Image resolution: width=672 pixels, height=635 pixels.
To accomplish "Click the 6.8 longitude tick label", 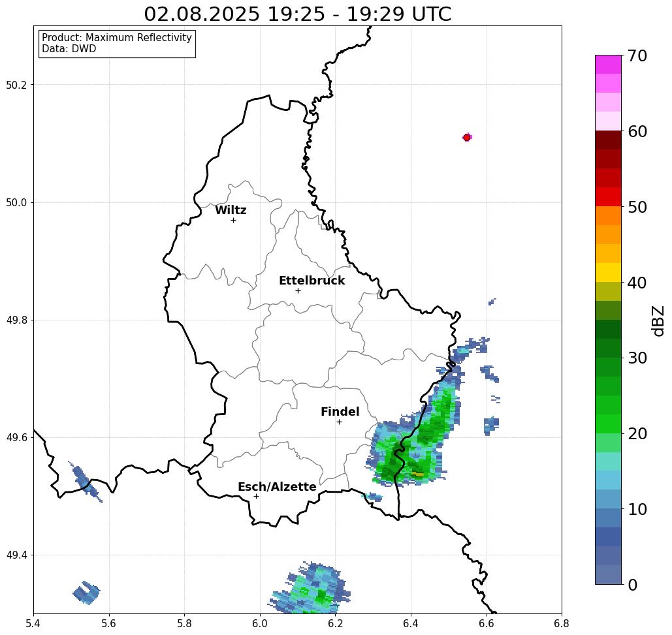I will 562,623.
